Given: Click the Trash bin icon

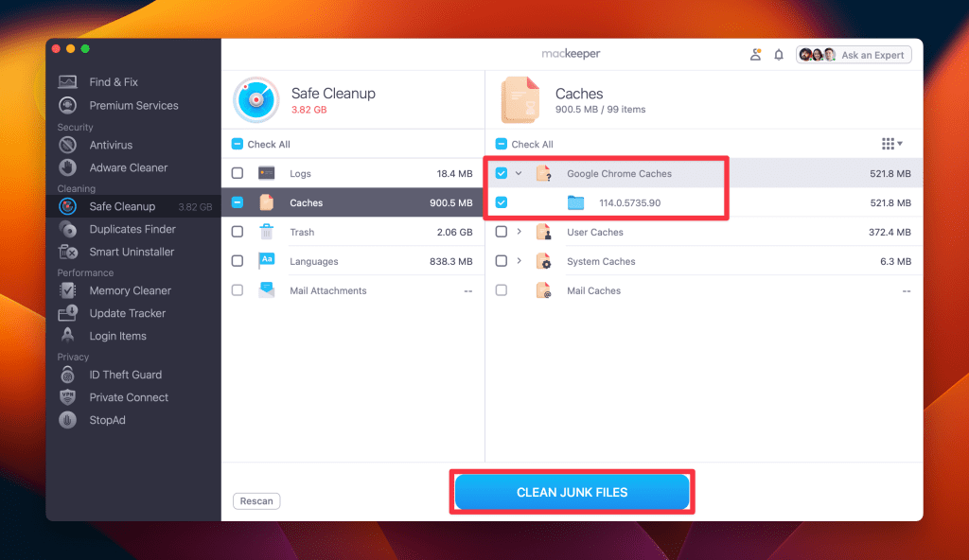Looking at the screenshot, I should [266, 231].
